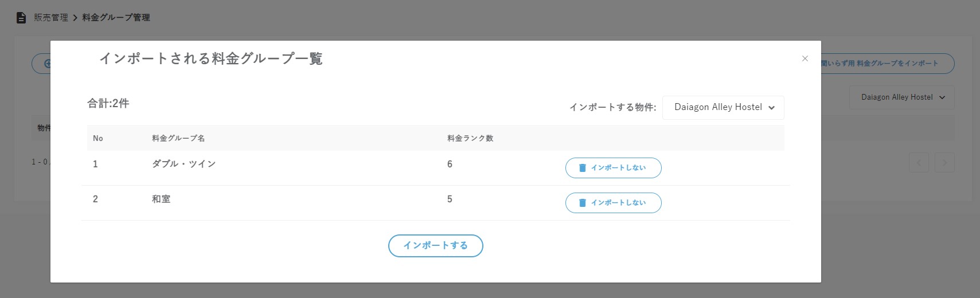Image resolution: width=980 pixels, height=298 pixels.
Task: Click the 料金グループ名 column header
Action: (x=178, y=139)
